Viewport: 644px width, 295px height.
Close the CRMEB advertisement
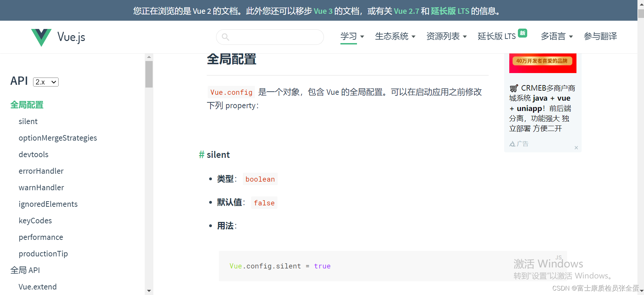pos(576,148)
